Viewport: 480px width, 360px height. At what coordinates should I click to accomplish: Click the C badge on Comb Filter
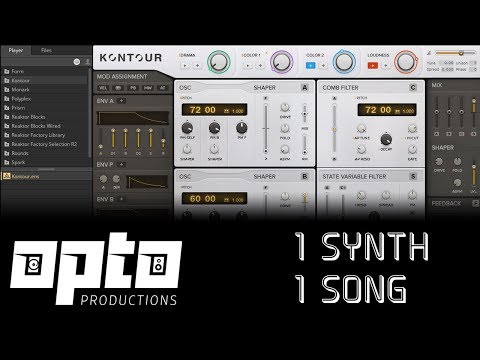[413, 87]
